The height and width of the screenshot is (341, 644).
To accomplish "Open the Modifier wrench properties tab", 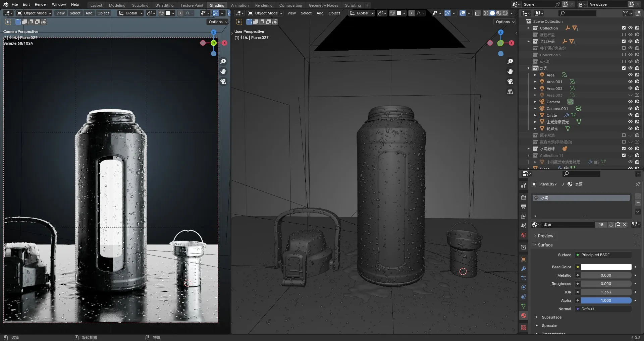I will tap(524, 269).
